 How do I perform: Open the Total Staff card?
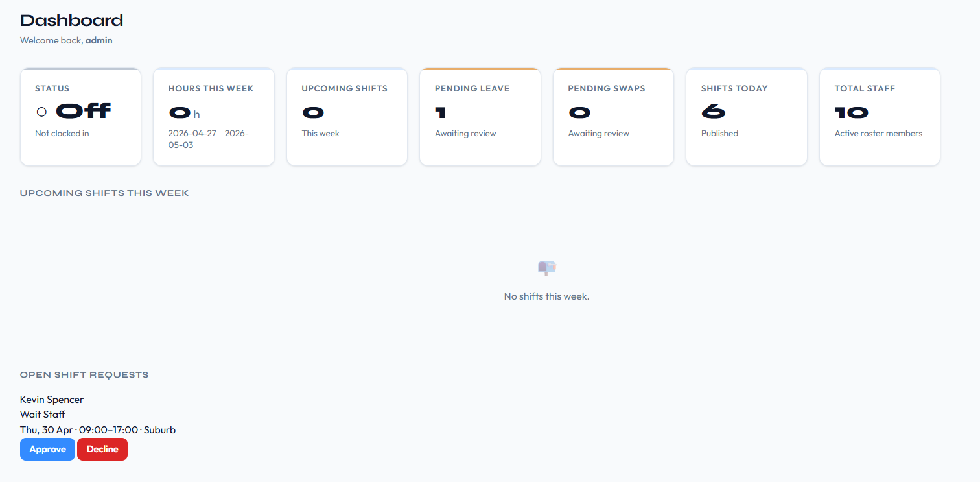(x=880, y=117)
